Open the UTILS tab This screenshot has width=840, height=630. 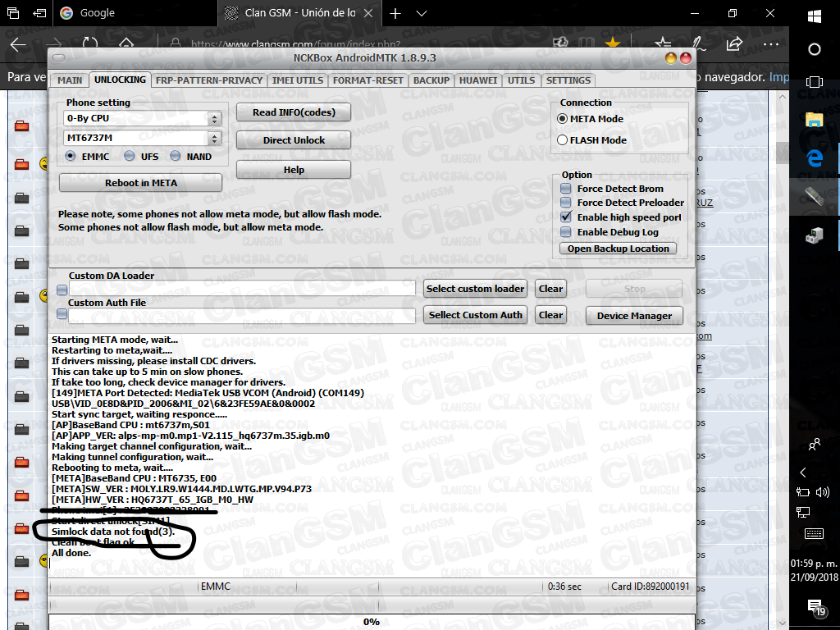coord(521,80)
